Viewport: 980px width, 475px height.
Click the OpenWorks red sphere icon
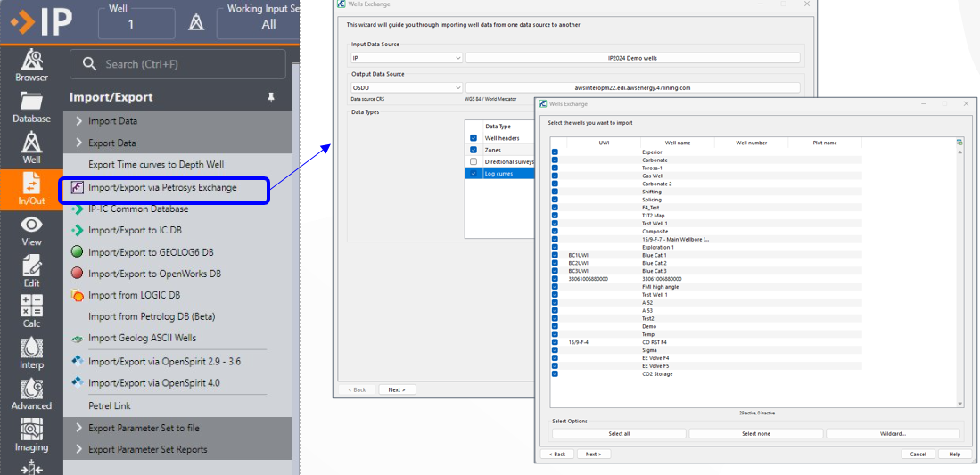[78, 273]
